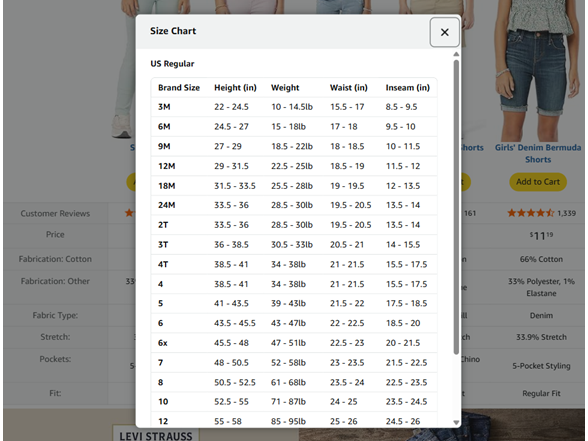Click the Waist (in) column header
This screenshot has height=441, width=588.
click(x=348, y=88)
